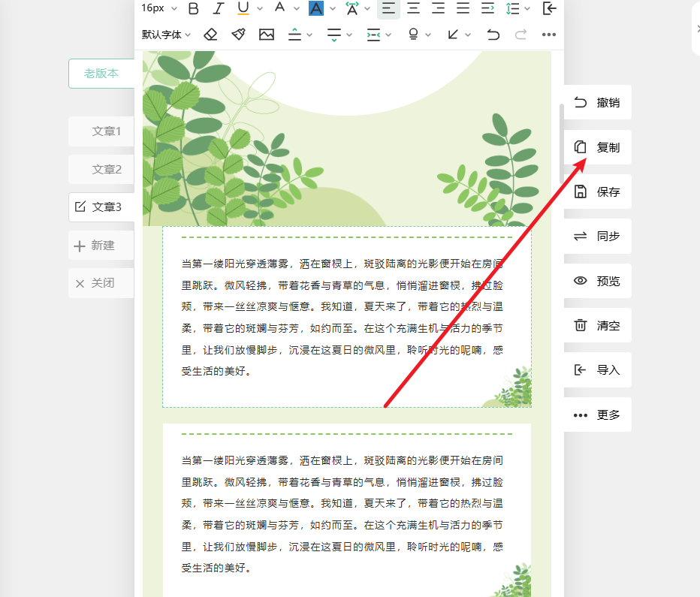Open the toolbar more options ellipsis
Image resolution: width=700 pixels, height=597 pixels.
click(x=548, y=35)
